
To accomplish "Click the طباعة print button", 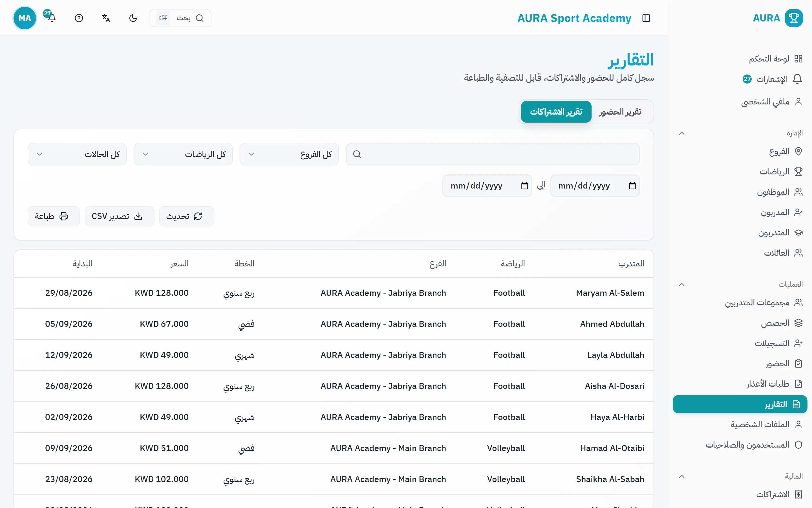I will coord(54,216).
